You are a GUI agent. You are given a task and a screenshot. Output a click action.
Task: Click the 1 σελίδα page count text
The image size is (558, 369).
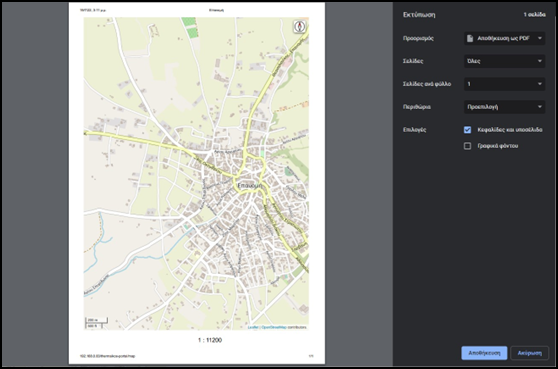tap(534, 15)
